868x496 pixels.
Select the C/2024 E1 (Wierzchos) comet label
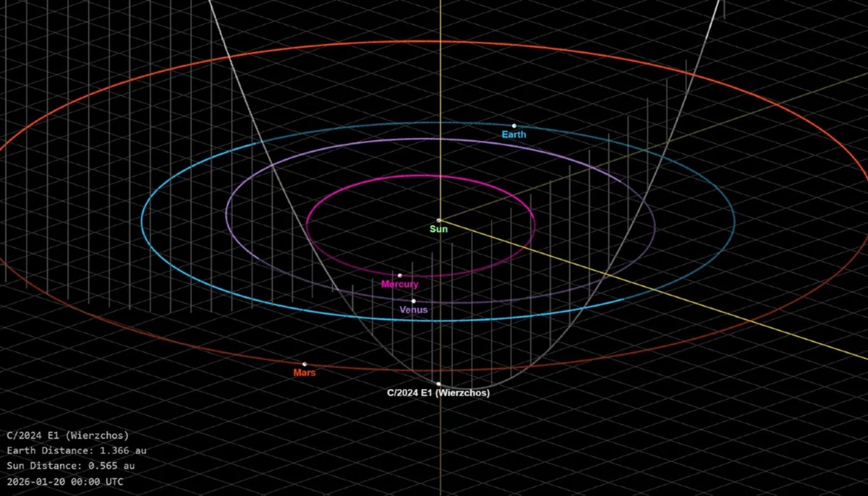point(438,393)
